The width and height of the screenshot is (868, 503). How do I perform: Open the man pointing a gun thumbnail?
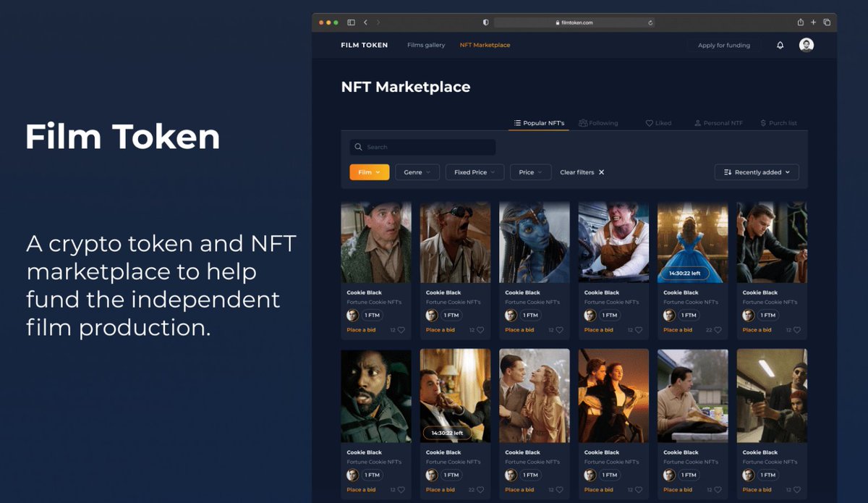[x=772, y=396]
